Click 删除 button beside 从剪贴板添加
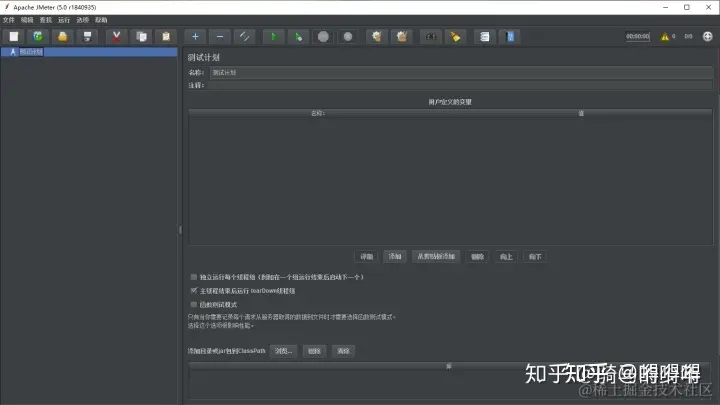The height and width of the screenshot is (405, 720). [x=478, y=257]
